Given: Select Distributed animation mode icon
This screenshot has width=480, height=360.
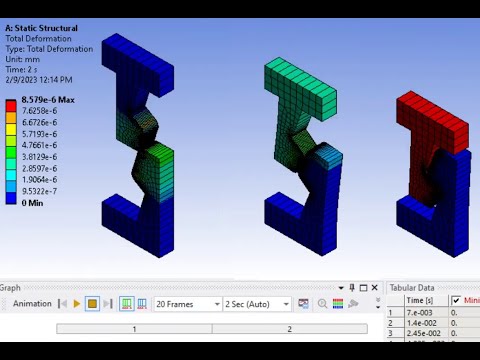Looking at the screenshot, I should 127,304.
